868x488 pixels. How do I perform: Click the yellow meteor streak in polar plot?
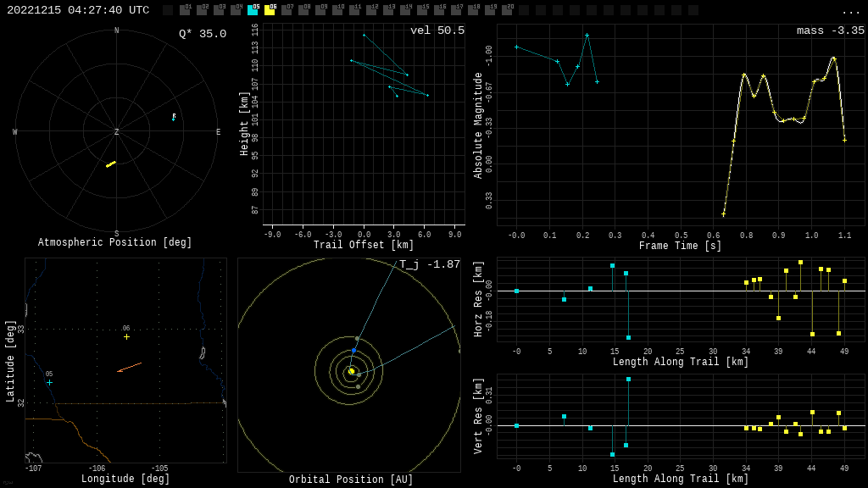[x=110, y=164]
